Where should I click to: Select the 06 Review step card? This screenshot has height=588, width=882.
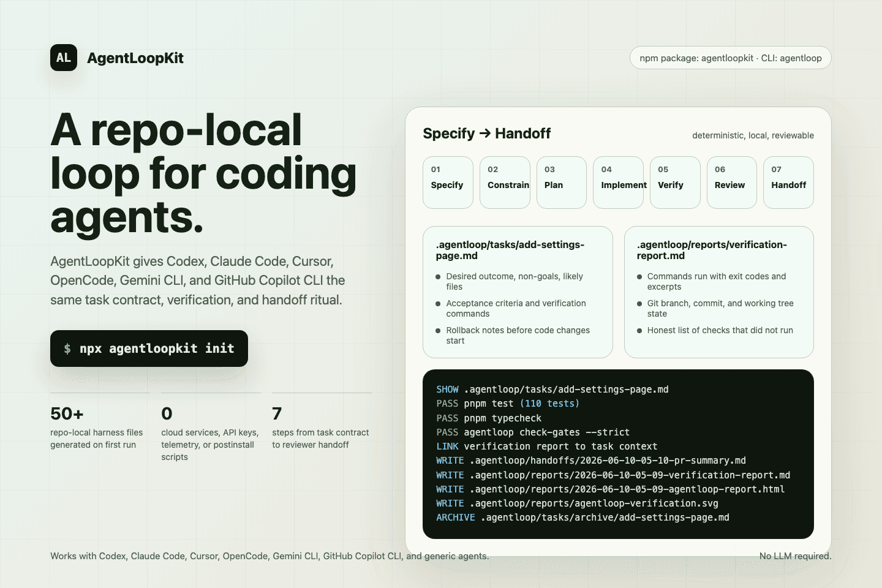pyautogui.click(x=732, y=183)
